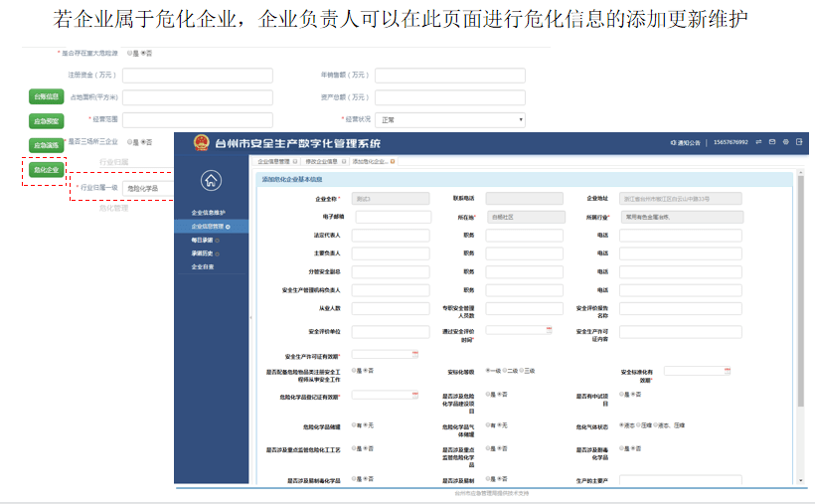Viewport: 815px width, 504px height.
Task: Expand 企业信息维护 in the sidebar
Action: pyautogui.click(x=208, y=213)
